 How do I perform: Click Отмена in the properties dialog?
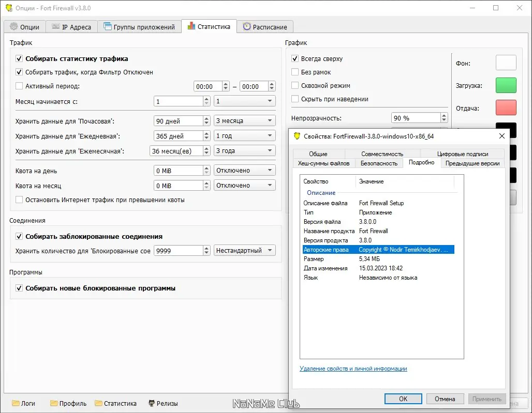coord(445,399)
